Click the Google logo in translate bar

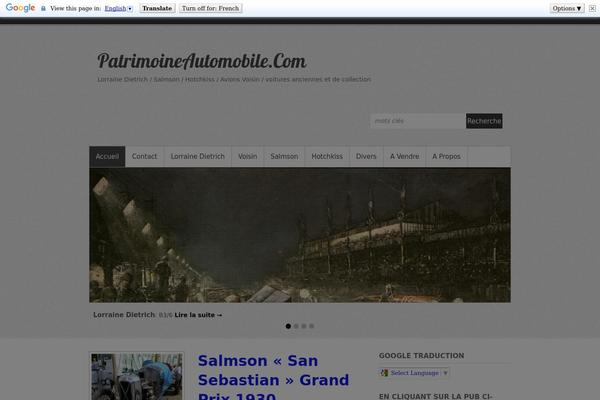[x=20, y=8]
